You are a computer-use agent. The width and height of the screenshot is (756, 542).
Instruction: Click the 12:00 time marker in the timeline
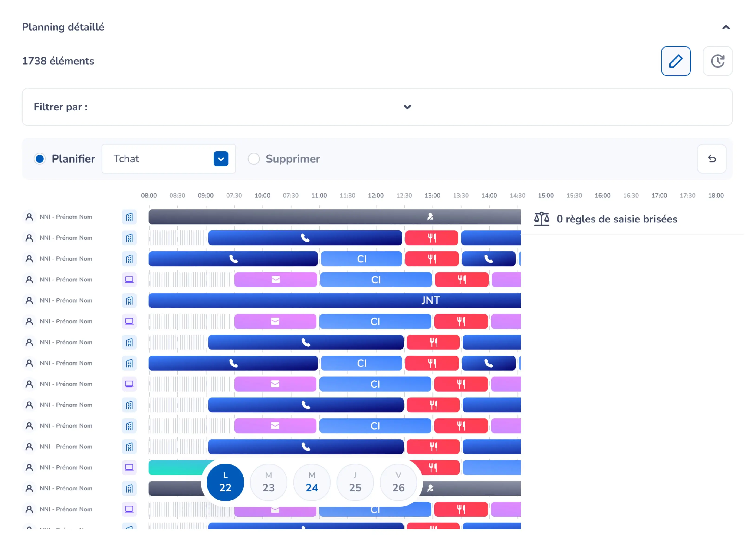tap(375, 196)
